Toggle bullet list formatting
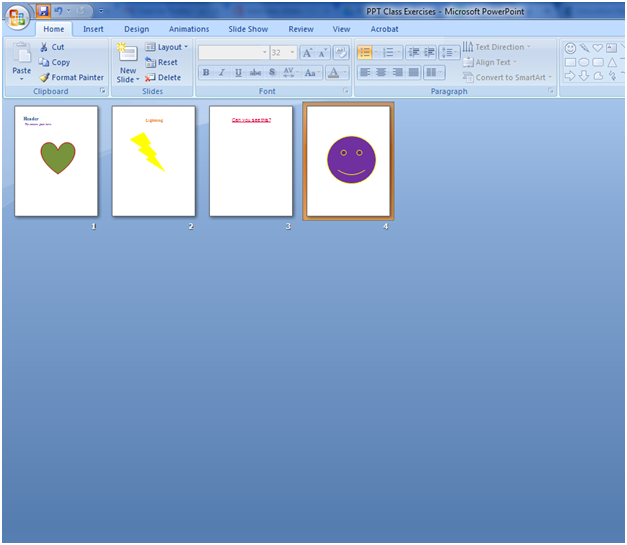Screen dimensions: 627x545 point(365,52)
